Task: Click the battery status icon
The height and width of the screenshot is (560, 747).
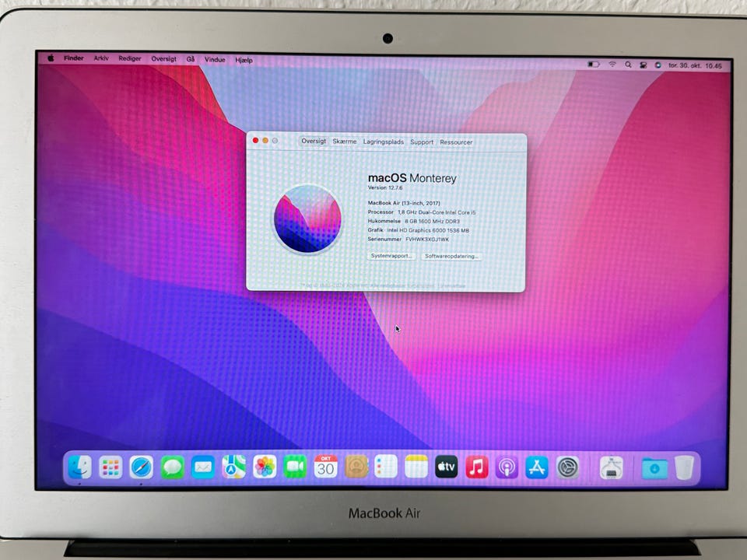Action: tap(593, 65)
